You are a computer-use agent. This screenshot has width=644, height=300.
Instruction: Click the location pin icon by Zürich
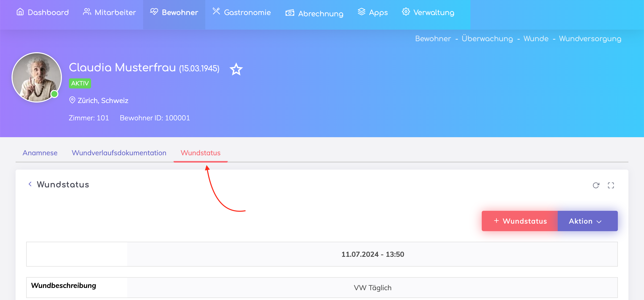coord(72,100)
